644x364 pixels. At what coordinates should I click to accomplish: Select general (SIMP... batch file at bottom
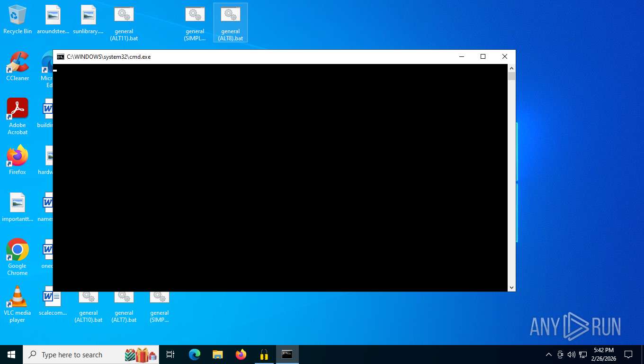[x=160, y=307]
